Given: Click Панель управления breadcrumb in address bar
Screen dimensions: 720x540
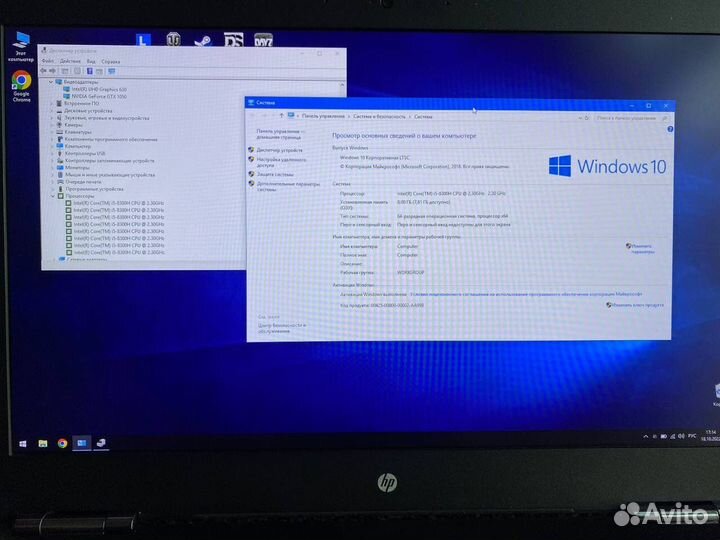Looking at the screenshot, I should [323, 117].
